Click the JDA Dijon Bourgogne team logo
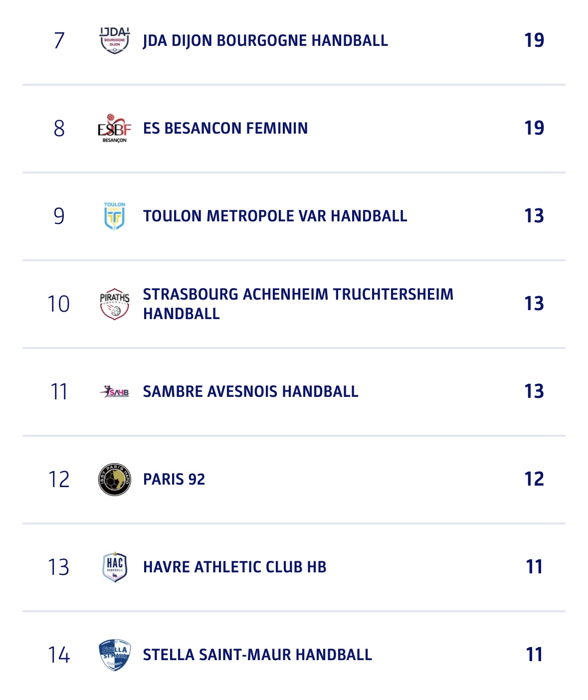Screen dimensions: 588x700 (x=115, y=40)
